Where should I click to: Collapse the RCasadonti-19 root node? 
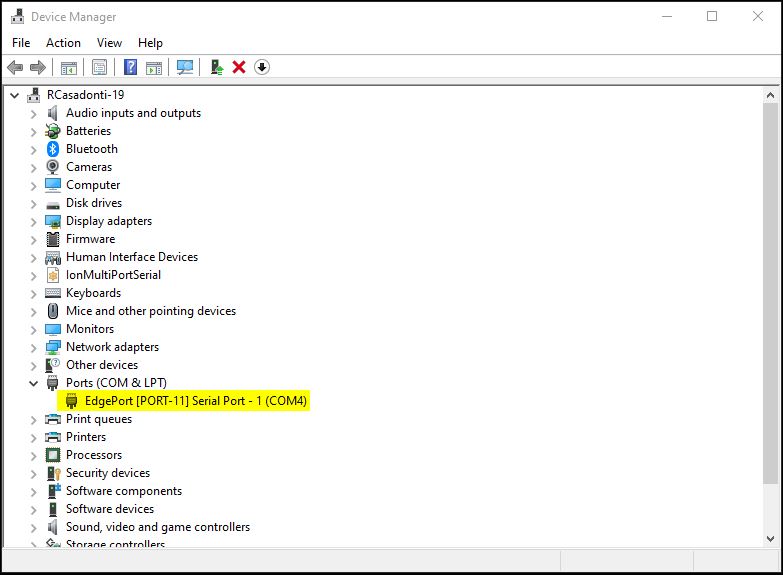[x=14, y=95]
